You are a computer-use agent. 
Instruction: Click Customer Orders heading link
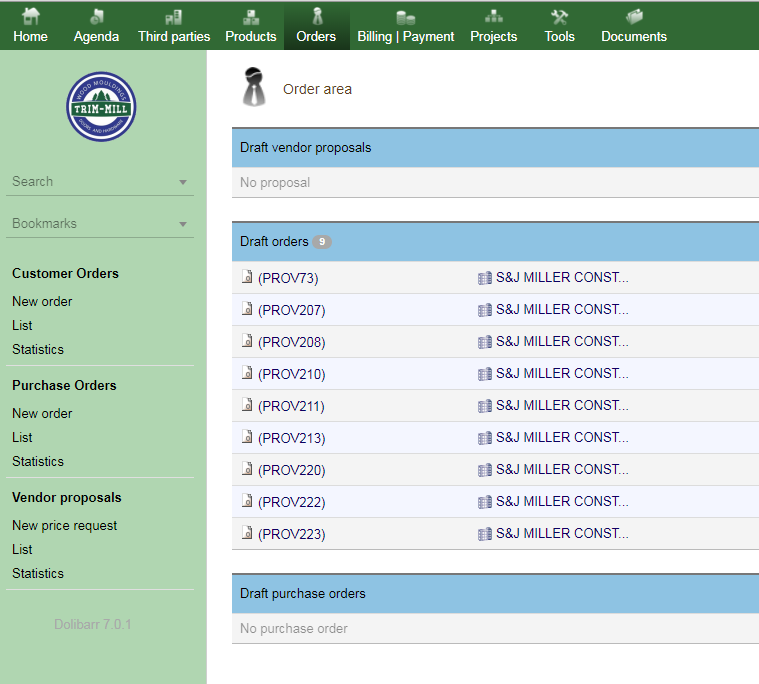coord(65,274)
